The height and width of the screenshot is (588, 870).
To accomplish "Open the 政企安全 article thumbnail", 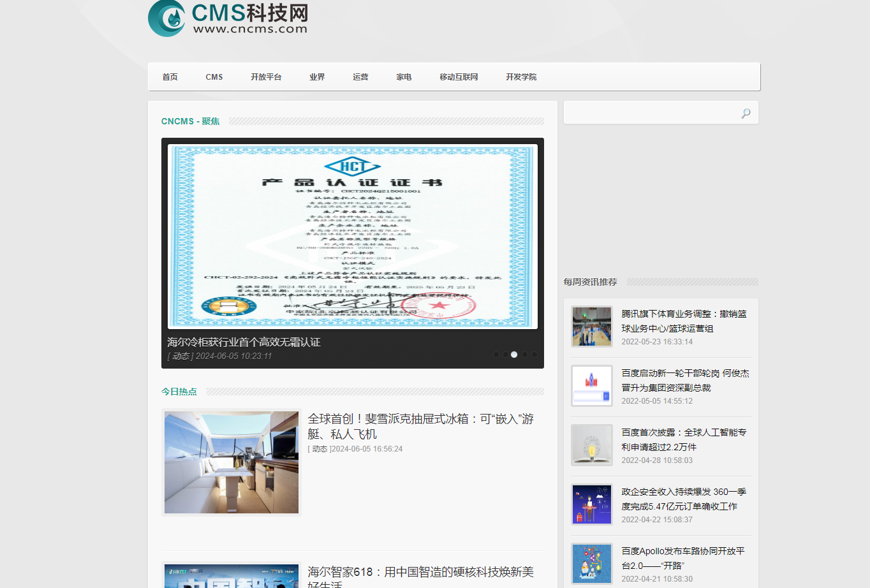I will (x=592, y=504).
